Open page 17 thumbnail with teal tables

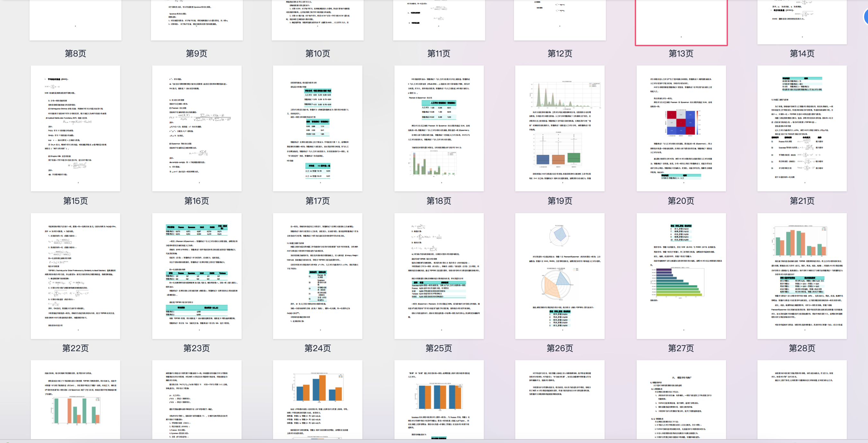(318, 128)
